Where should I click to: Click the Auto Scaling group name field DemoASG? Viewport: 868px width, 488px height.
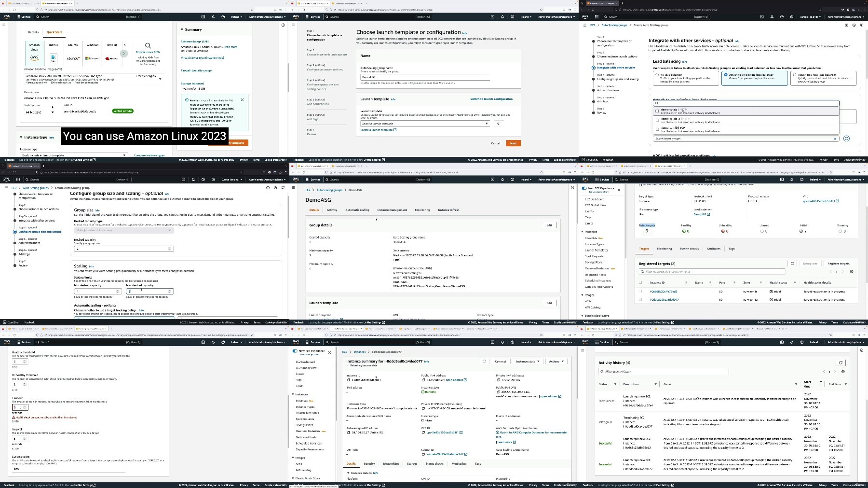pyautogui.click(x=425, y=77)
